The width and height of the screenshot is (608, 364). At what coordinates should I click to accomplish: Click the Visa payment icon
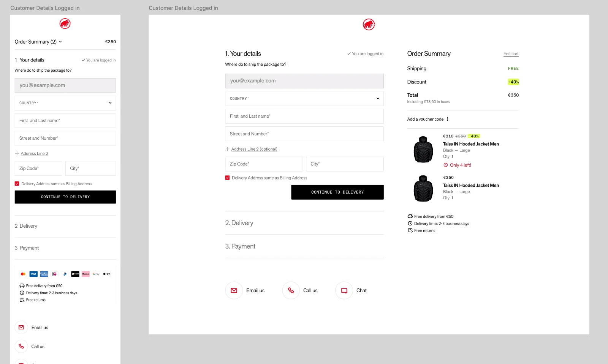(x=33, y=274)
